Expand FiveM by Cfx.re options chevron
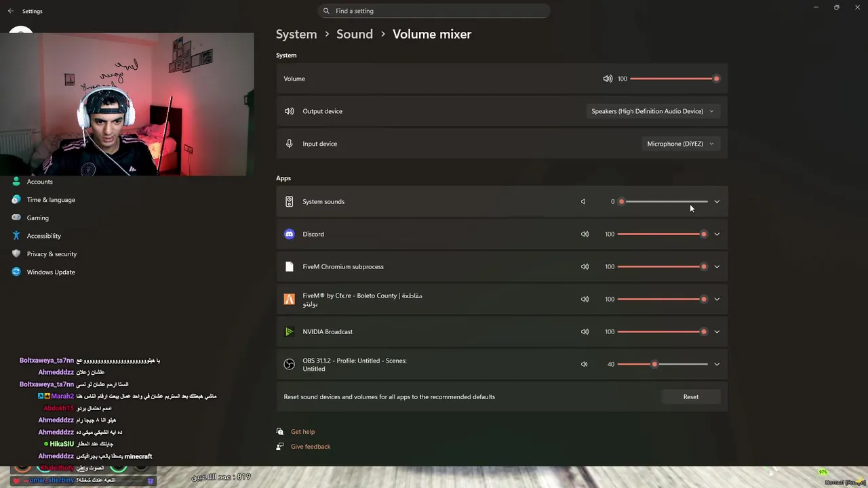Image resolution: width=868 pixels, height=488 pixels. click(717, 299)
